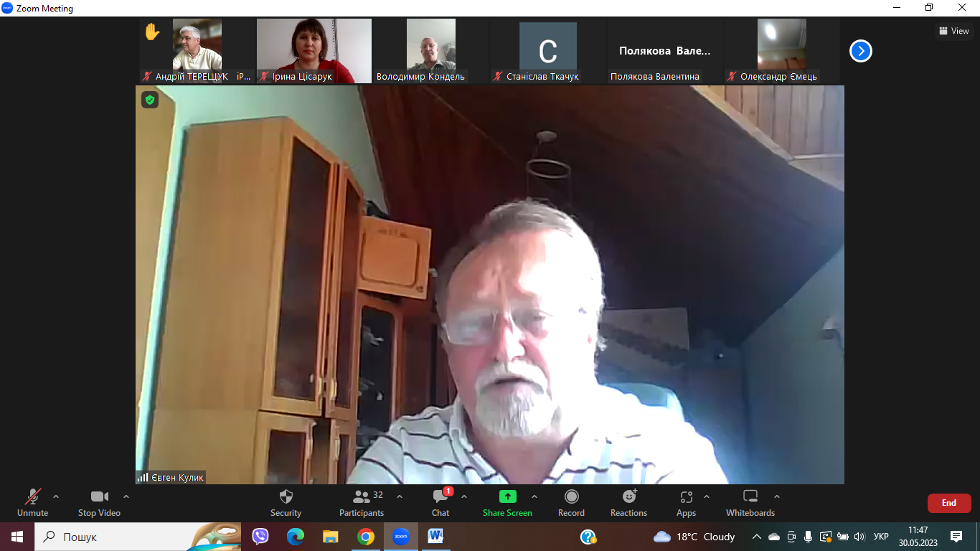Open the Participants panel
This screenshot has width=980, height=551.
click(362, 497)
